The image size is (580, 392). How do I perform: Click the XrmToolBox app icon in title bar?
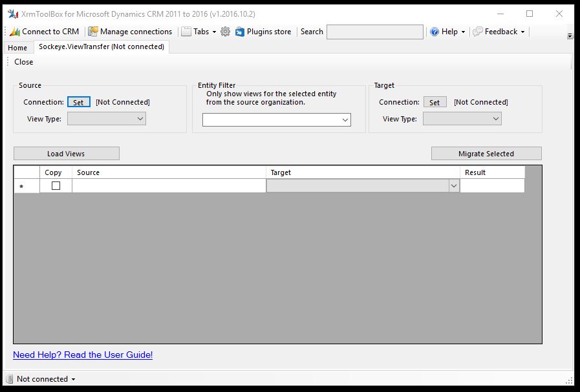(x=13, y=14)
